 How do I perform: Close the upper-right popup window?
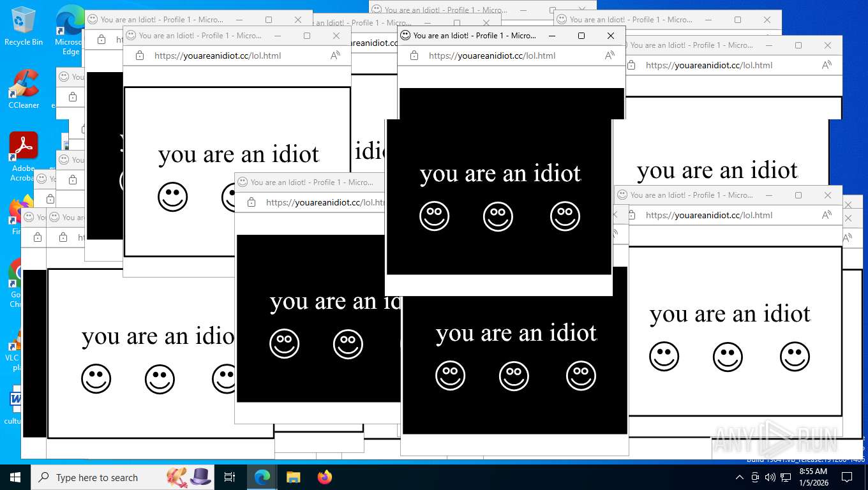(x=828, y=45)
